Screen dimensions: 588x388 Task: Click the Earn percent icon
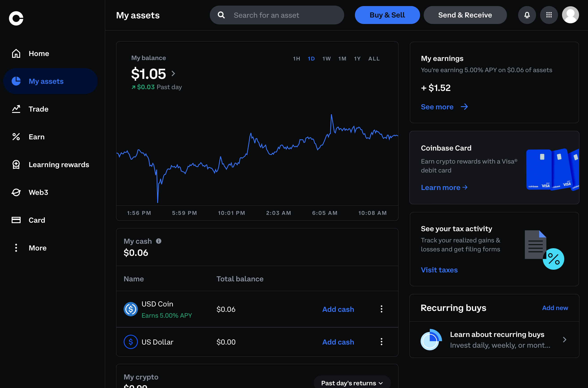16,137
